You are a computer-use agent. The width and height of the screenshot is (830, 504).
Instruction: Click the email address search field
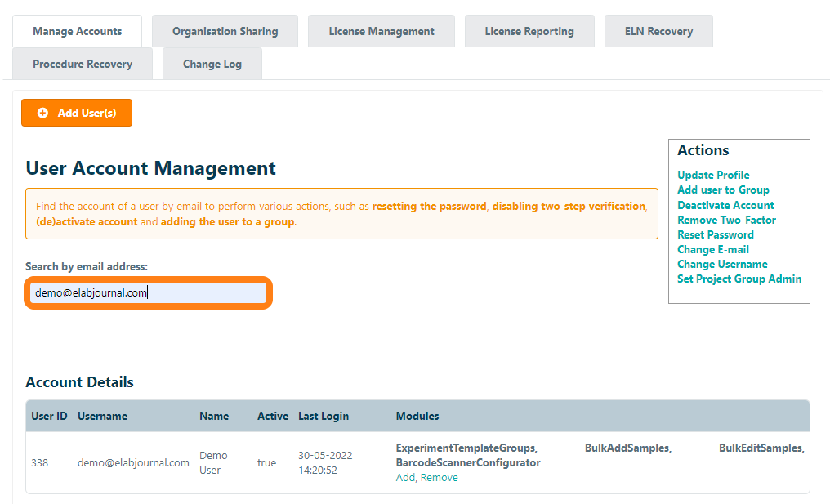coord(148,292)
